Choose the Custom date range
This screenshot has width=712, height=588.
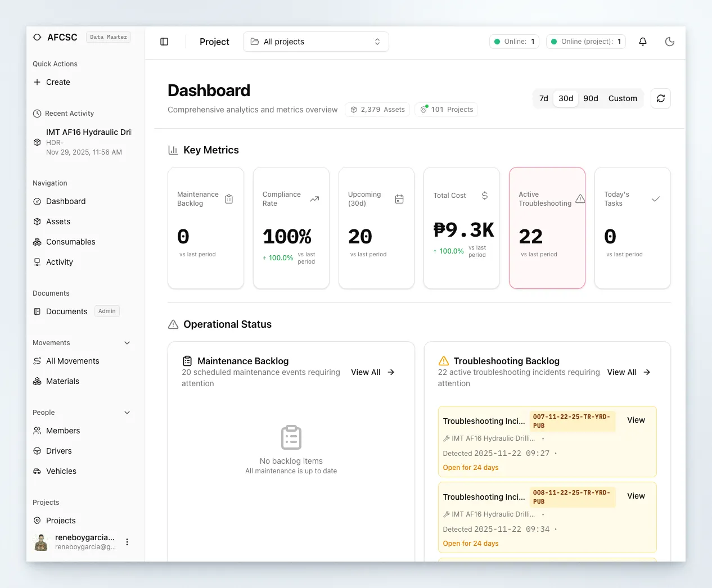click(623, 98)
